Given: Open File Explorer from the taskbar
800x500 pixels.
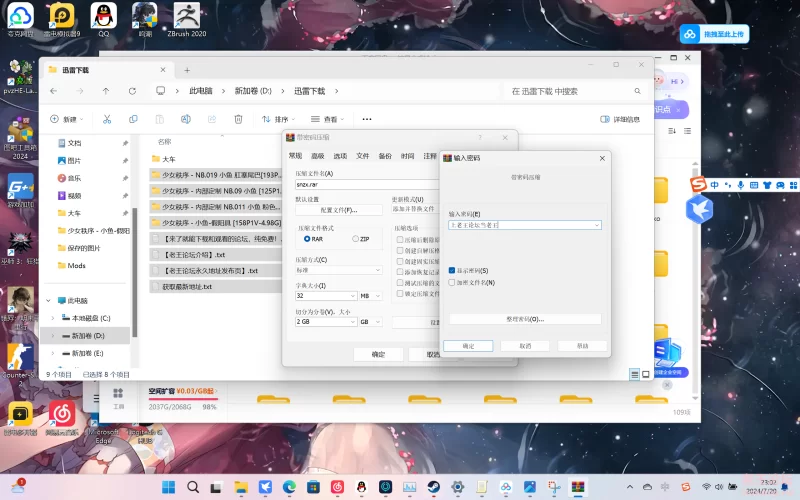Looking at the screenshot, I should [241, 487].
